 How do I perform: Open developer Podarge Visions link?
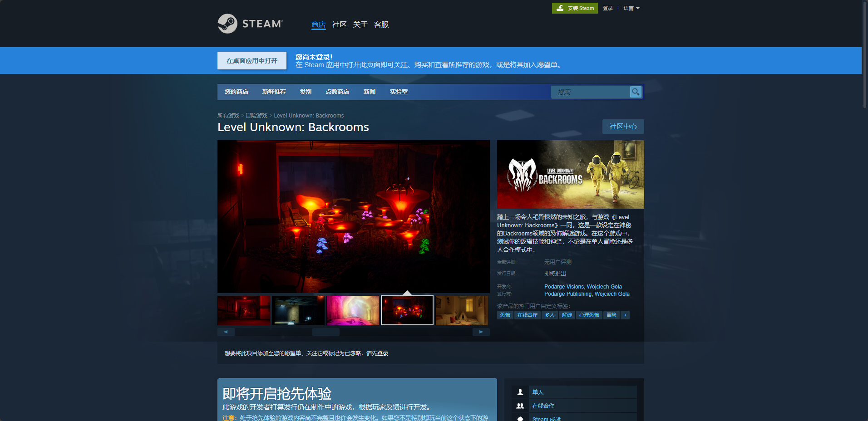click(x=564, y=287)
